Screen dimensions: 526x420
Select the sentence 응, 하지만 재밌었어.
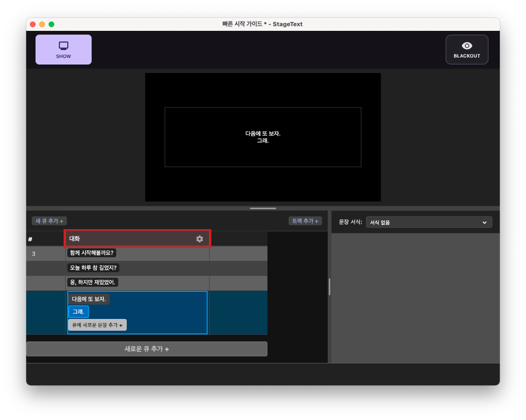point(94,282)
